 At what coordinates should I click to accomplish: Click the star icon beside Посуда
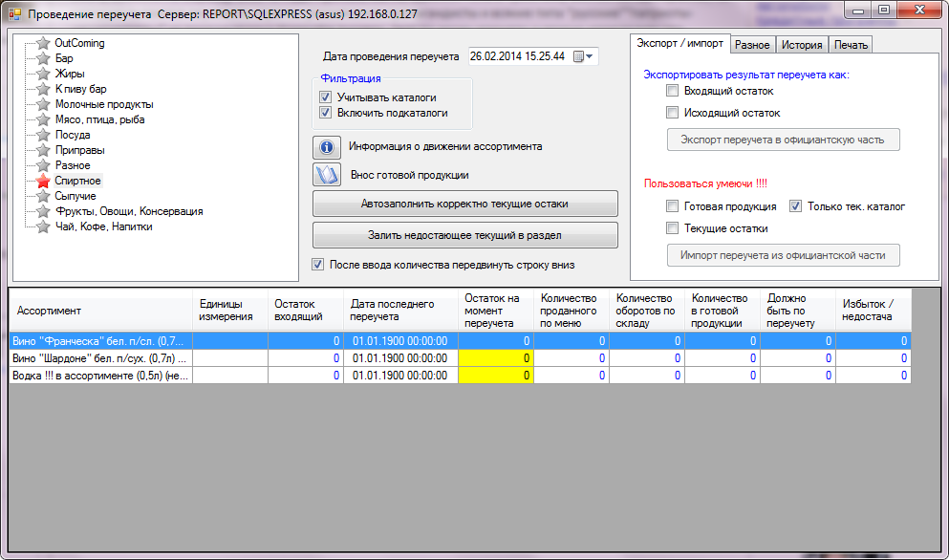coord(43,135)
